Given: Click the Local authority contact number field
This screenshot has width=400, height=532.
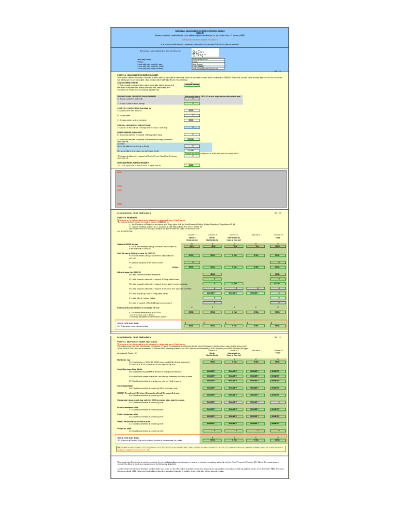Looking at the screenshot, I should coord(209,66).
